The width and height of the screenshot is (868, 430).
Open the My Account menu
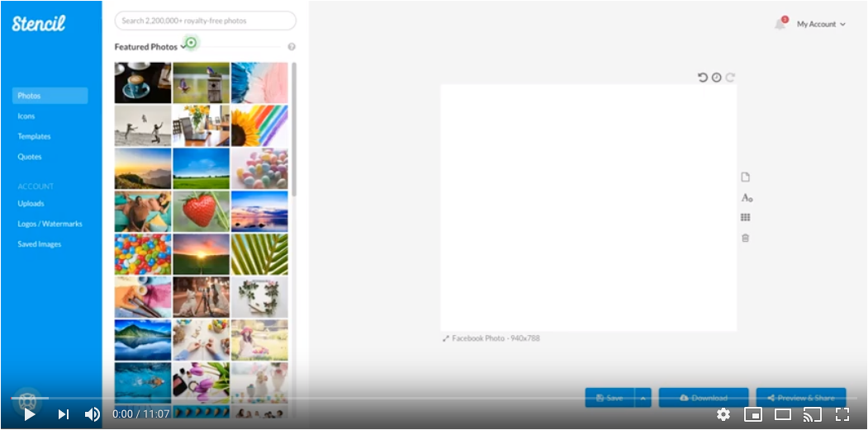[x=821, y=24]
